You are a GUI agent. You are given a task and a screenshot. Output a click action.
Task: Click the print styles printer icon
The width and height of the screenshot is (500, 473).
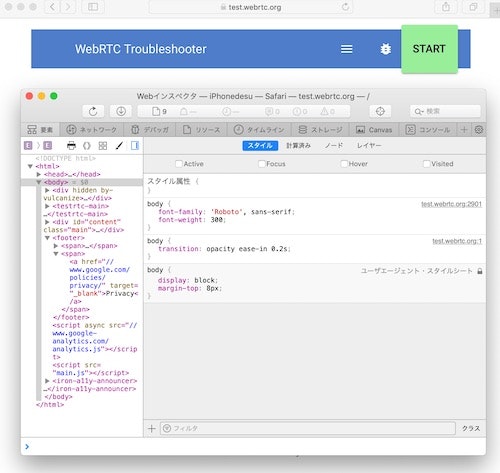[71, 146]
